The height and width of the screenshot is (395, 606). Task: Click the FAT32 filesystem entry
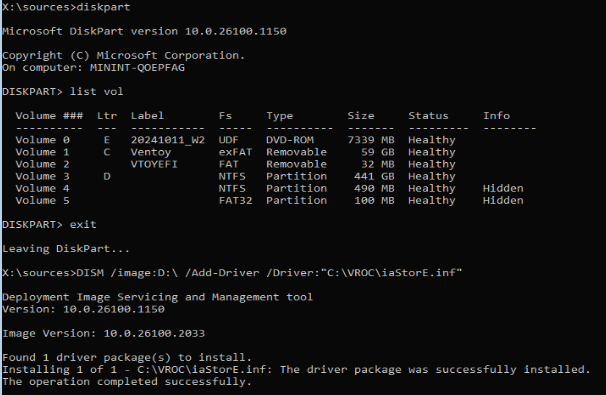(235, 201)
